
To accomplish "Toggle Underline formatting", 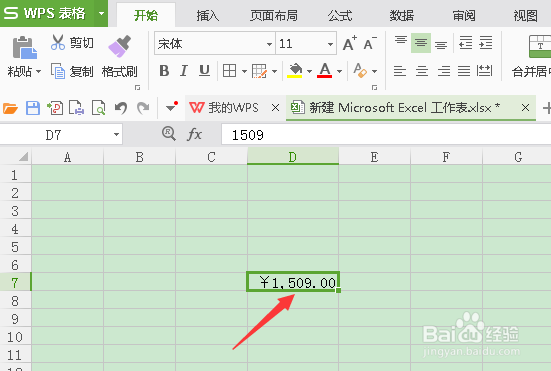I will pos(204,71).
